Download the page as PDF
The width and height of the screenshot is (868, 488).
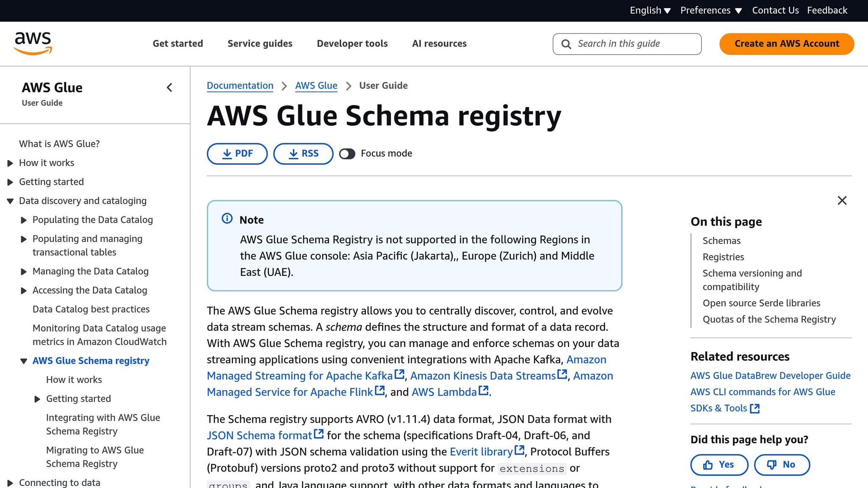237,154
